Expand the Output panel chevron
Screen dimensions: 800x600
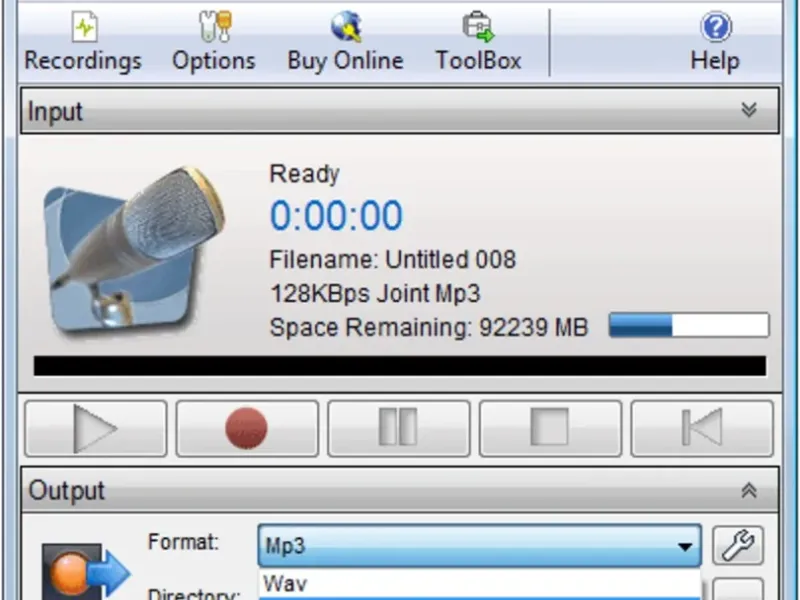click(748, 490)
